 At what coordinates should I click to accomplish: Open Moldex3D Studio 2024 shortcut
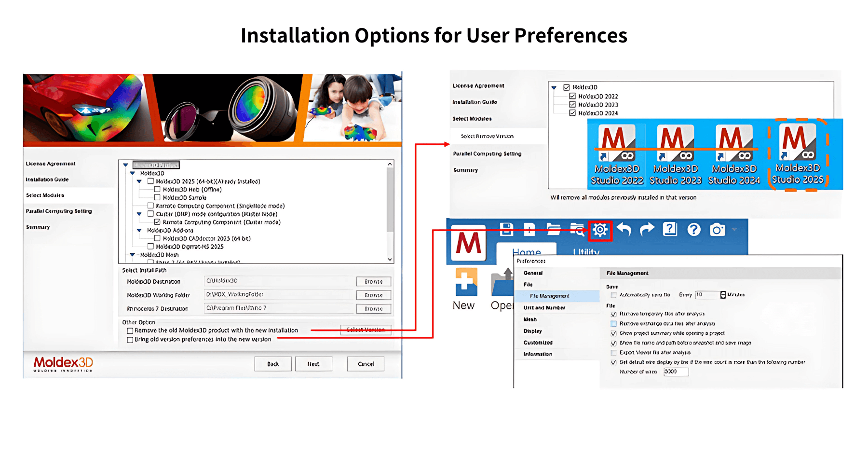click(x=734, y=154)
